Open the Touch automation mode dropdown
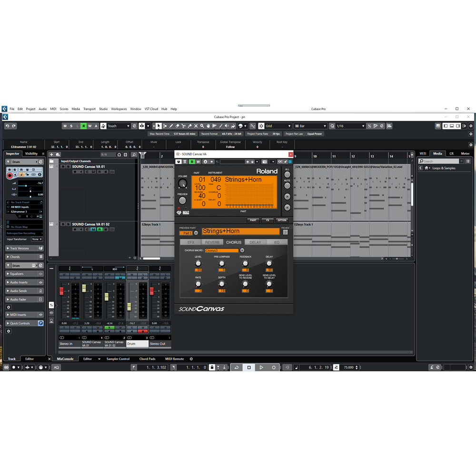The width and height of the screenshot is (476, 476). pos(119,126)
